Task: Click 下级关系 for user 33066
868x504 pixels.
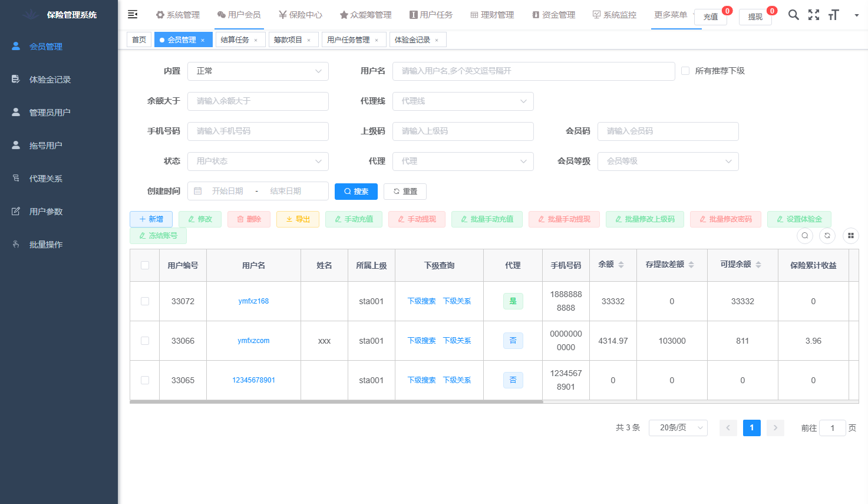Action: [x=457, y=341]
